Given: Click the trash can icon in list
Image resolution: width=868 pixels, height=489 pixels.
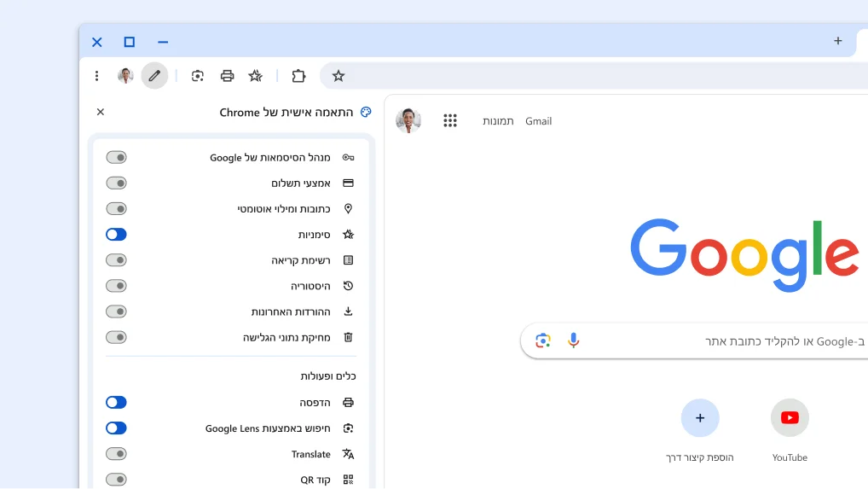Looking at the screenshot, I should [x=348, y=337].
